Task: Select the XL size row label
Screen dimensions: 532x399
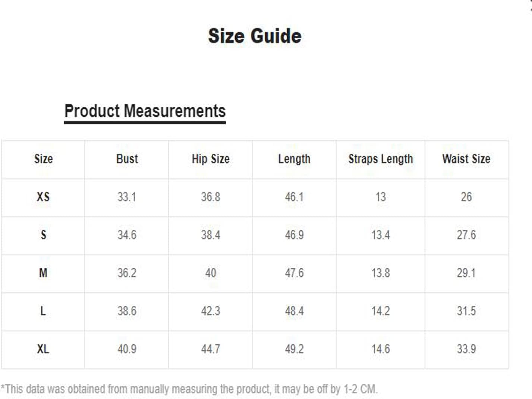Action: 43,349
